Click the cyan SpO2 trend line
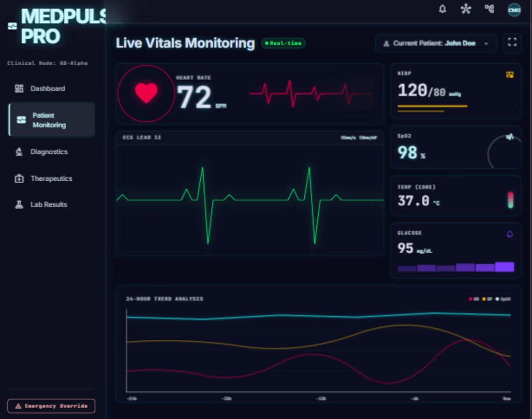This screenshot has height=419, width=532. coord(319,316)
